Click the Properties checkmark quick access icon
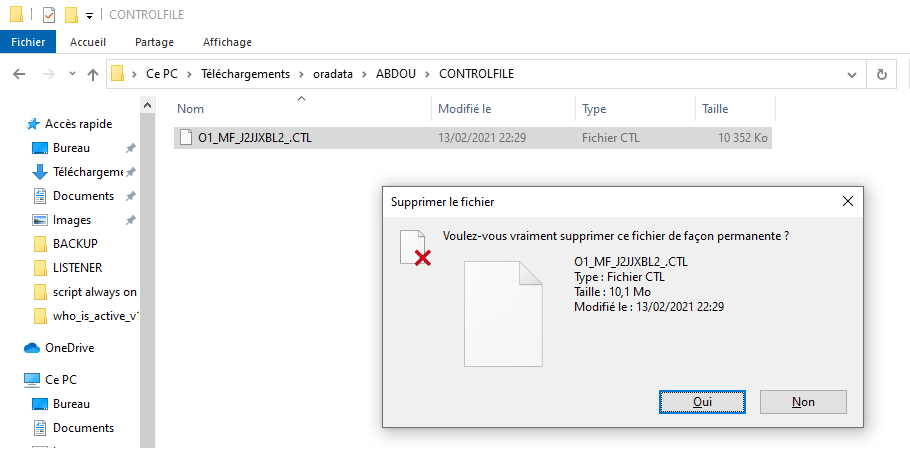910x460 pixels. (49, 15)
